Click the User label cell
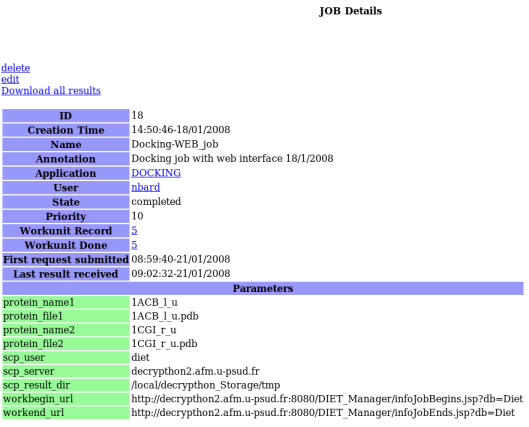This screenshot has height=427, width=529. click(x=66, y=188)
